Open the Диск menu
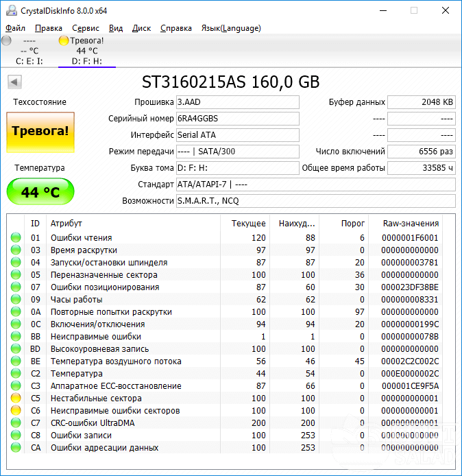The width and height of the screenshot is (462, 476). tap(141, 28)
